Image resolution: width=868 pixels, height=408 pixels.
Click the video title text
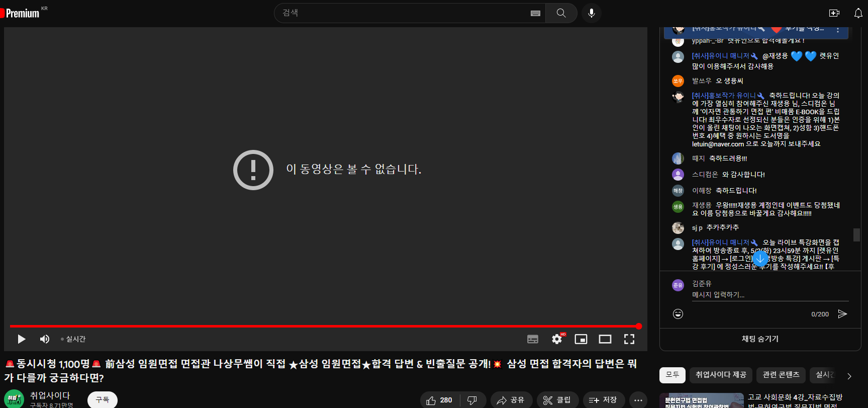pyautogui.click(x=322, y=370)
